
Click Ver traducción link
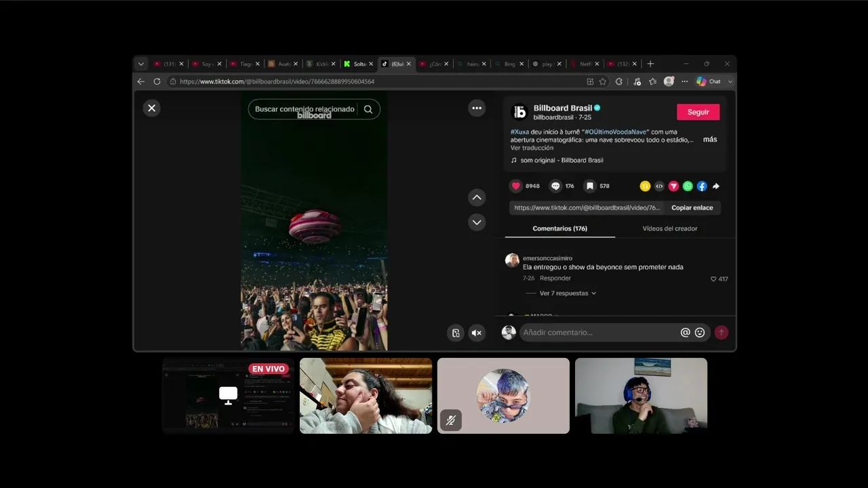click(532, 148)
